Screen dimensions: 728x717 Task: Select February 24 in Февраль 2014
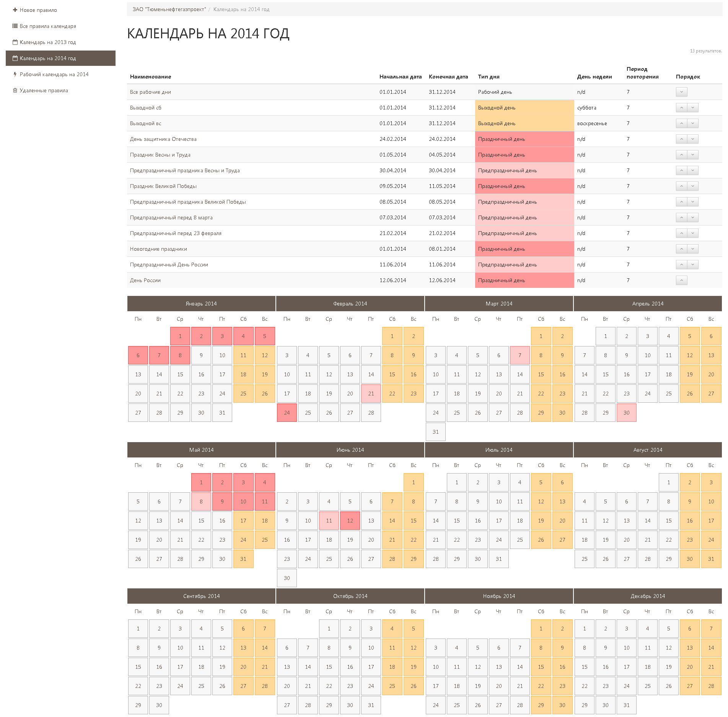click(287, 413)
